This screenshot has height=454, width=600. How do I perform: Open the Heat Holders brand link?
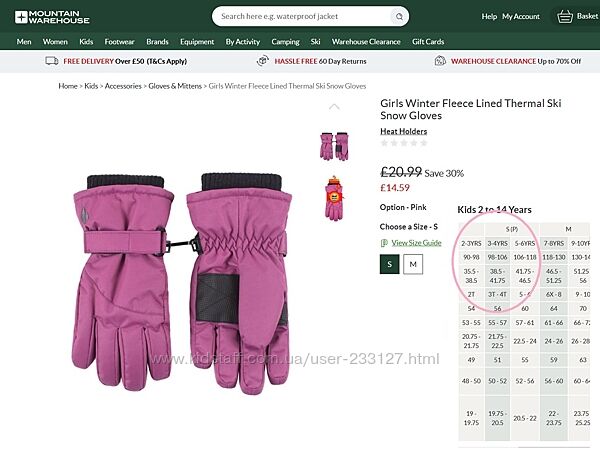tap(403, 131)
